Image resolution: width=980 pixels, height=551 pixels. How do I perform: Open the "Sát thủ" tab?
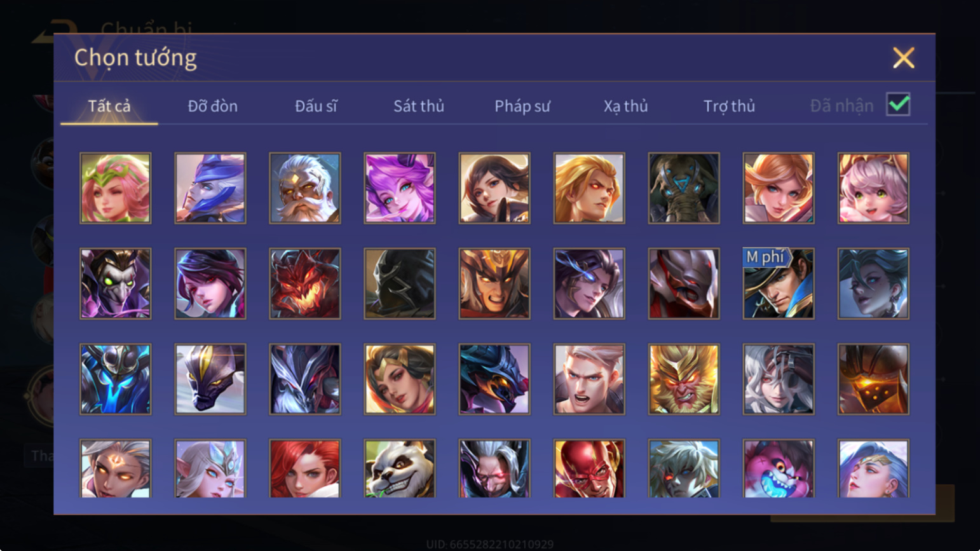[x=419, y=106]
